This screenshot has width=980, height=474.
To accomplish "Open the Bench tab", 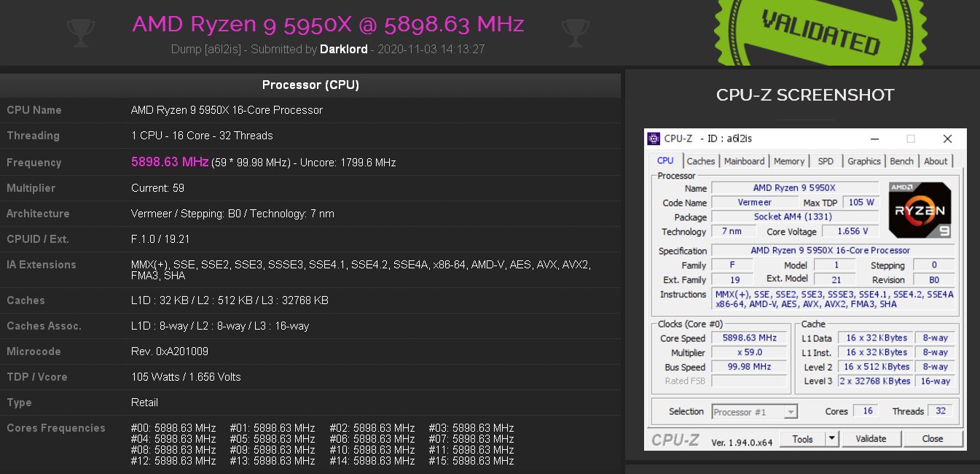I will 901,161.
